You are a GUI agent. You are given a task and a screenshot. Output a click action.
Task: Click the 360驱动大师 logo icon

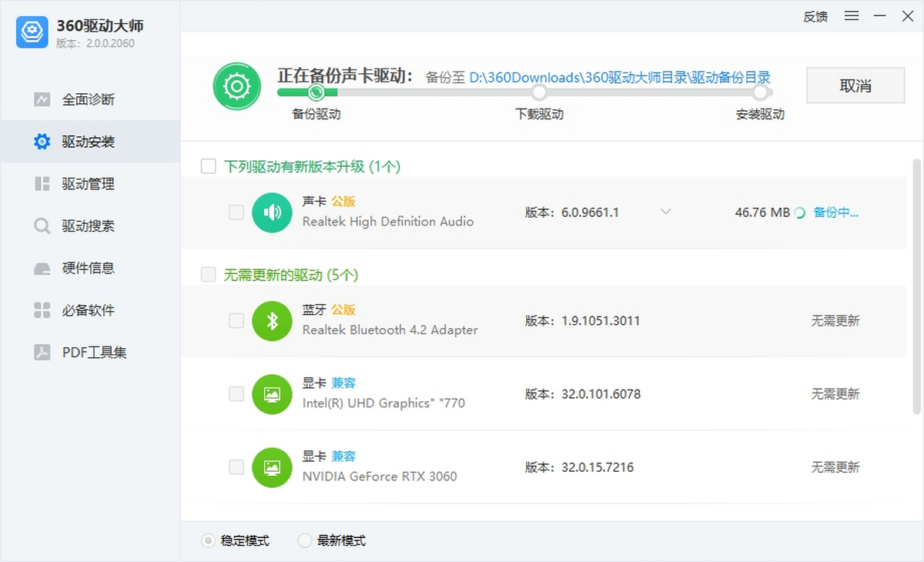tap(31, 33)
